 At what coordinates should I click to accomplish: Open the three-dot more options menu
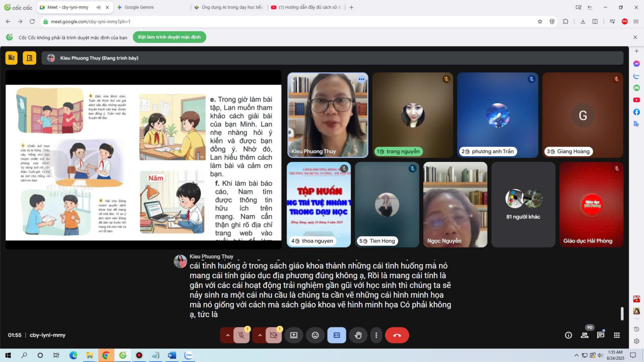[376, 335]
